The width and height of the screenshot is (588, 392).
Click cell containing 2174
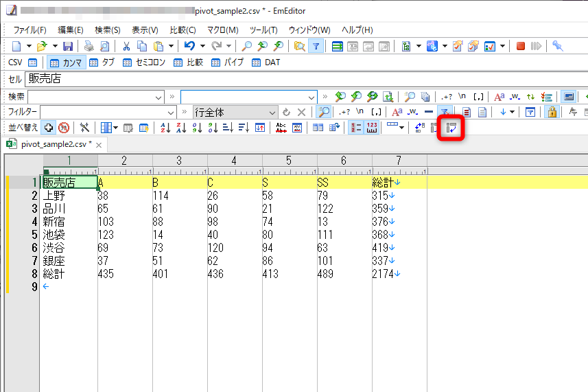click(x=399, y=274)
